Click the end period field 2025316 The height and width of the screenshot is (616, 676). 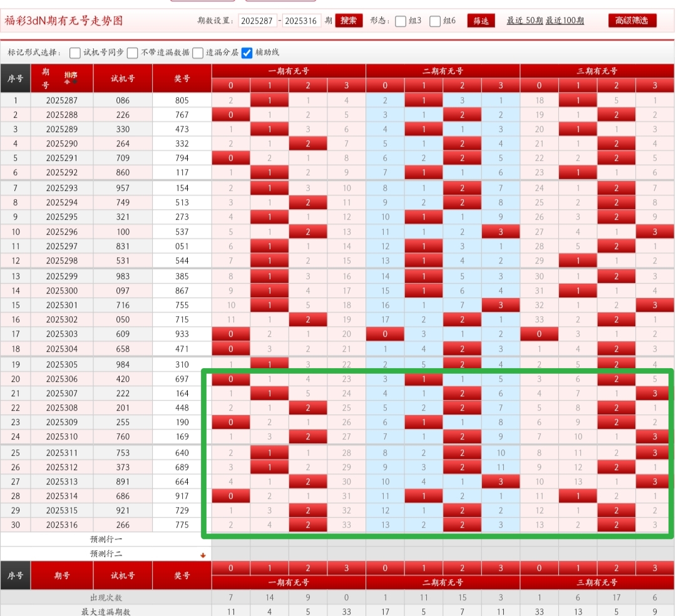301,21
